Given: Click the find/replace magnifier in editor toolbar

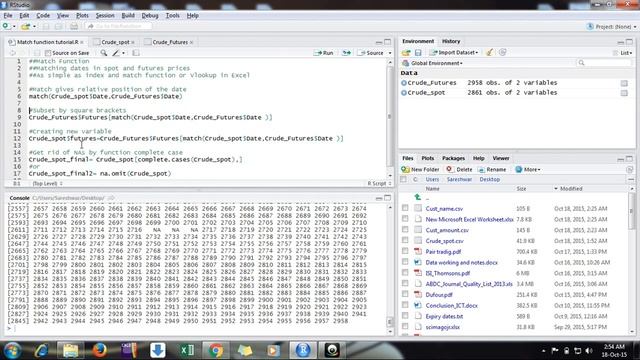Looking at the screenshot, I should tap(104, 53).
